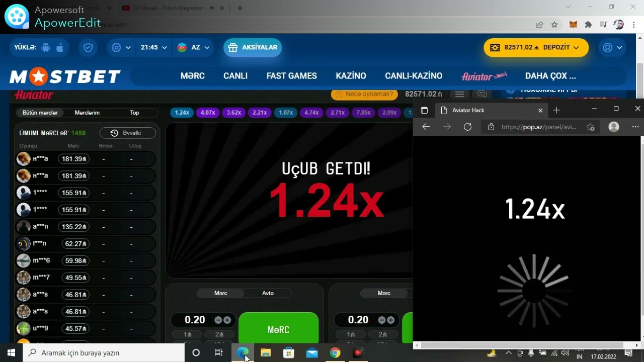Click the 3.62x multiplier history pill
Screen dimensions: 644x362
233,113
